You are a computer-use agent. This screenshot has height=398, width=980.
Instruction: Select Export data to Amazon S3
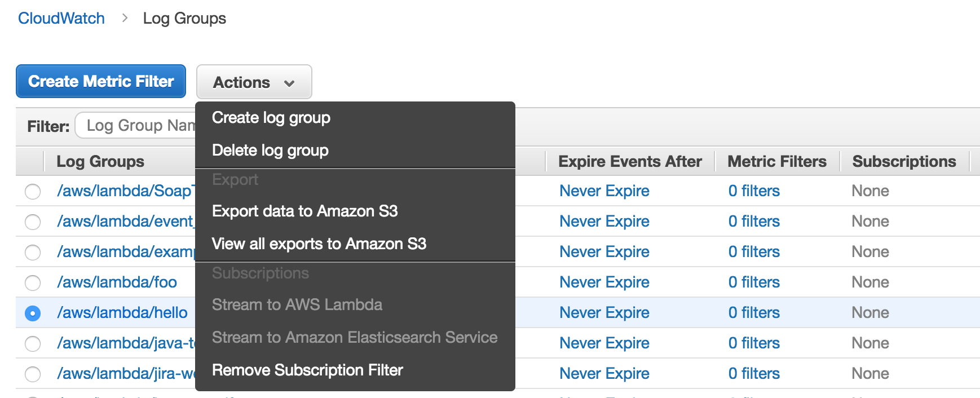304,211
